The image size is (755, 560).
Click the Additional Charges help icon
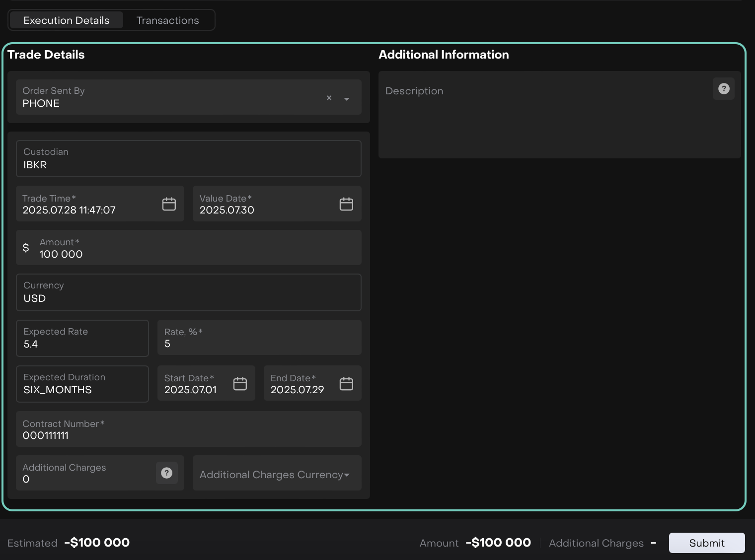pos(167,473)
